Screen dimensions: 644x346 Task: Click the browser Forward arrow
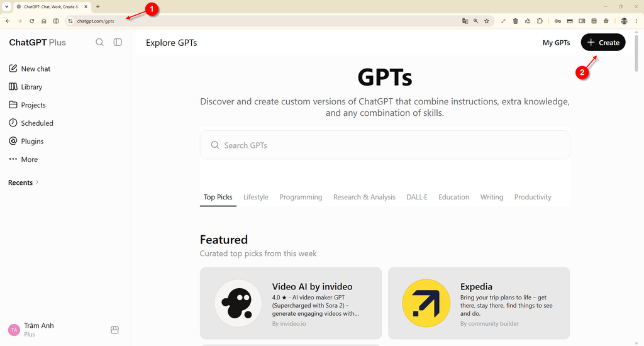click(x=19, y=21)
